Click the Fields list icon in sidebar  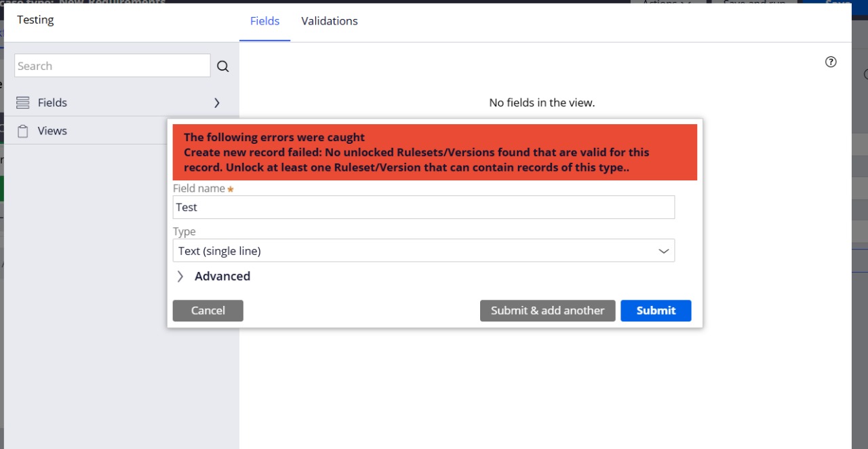[x=22, y=103]
